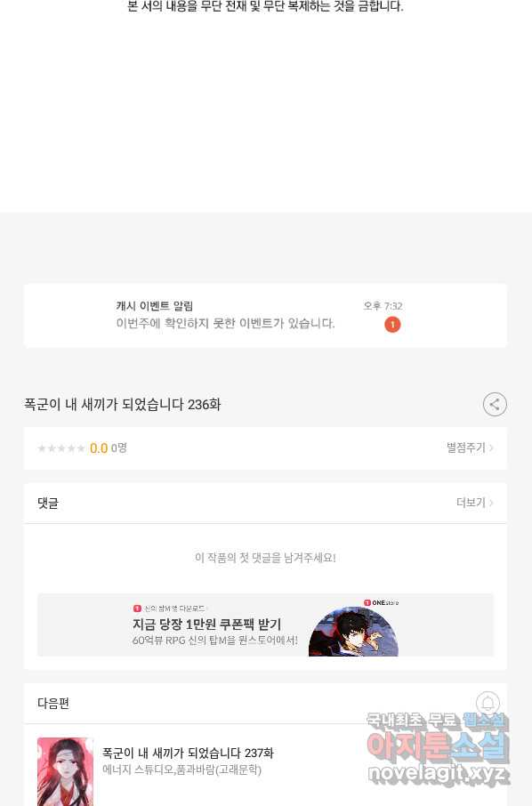Open next episode 237화 title link
Image resolution: width=532 pixels, height=806 pixels.
point(188,753)
